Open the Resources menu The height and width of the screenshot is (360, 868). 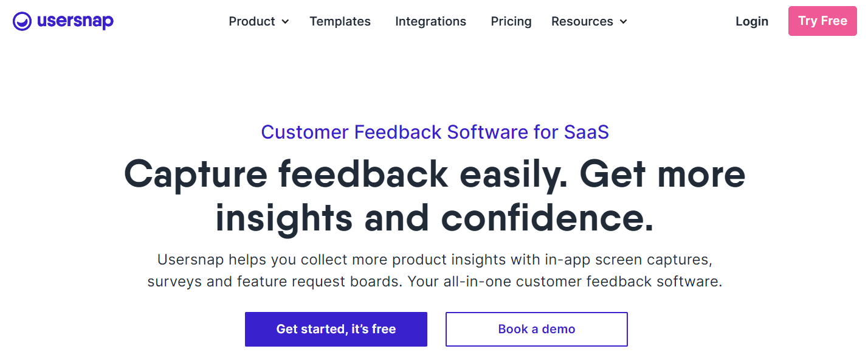pyautogui.click(x=582, y=21)
